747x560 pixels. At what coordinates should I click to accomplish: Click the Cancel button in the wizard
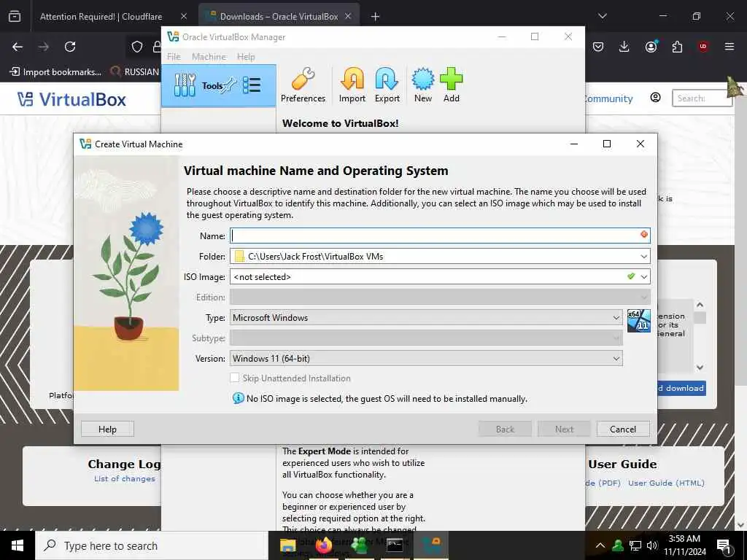pyautogui.click(x=623, y=429)
